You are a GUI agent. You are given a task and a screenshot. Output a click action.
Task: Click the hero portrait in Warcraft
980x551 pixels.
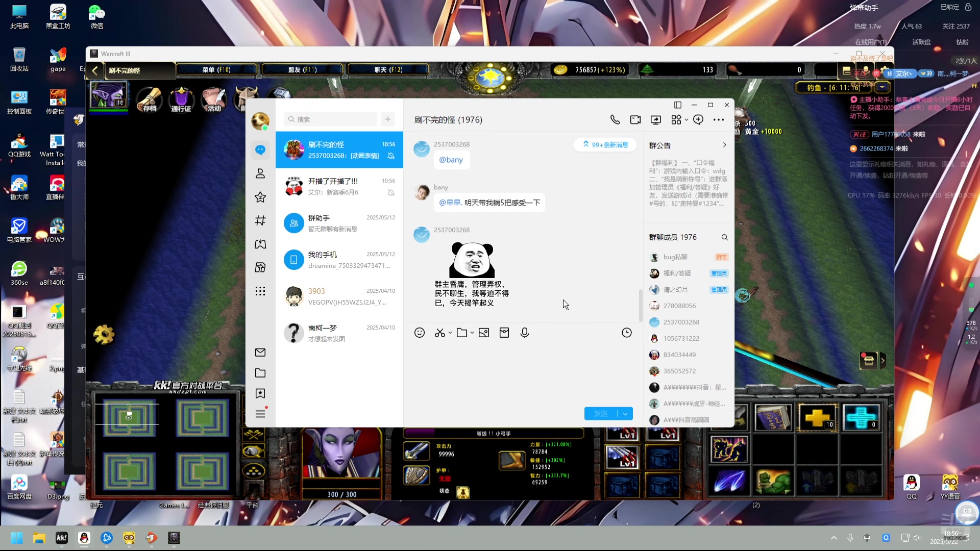[x=342, y=453]
